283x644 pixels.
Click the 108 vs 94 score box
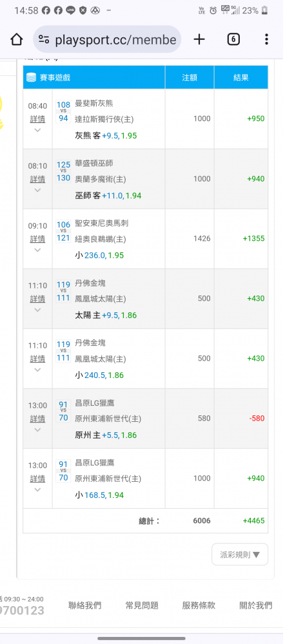click(x=63, y=111)
